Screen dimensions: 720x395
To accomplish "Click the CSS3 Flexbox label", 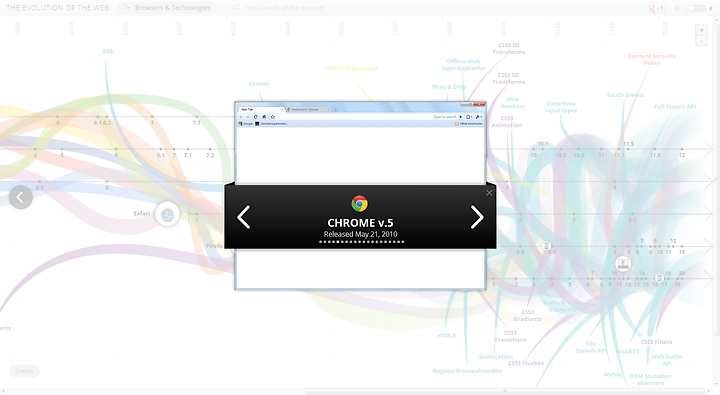I will pyautogui.click(x=526, y=363).
